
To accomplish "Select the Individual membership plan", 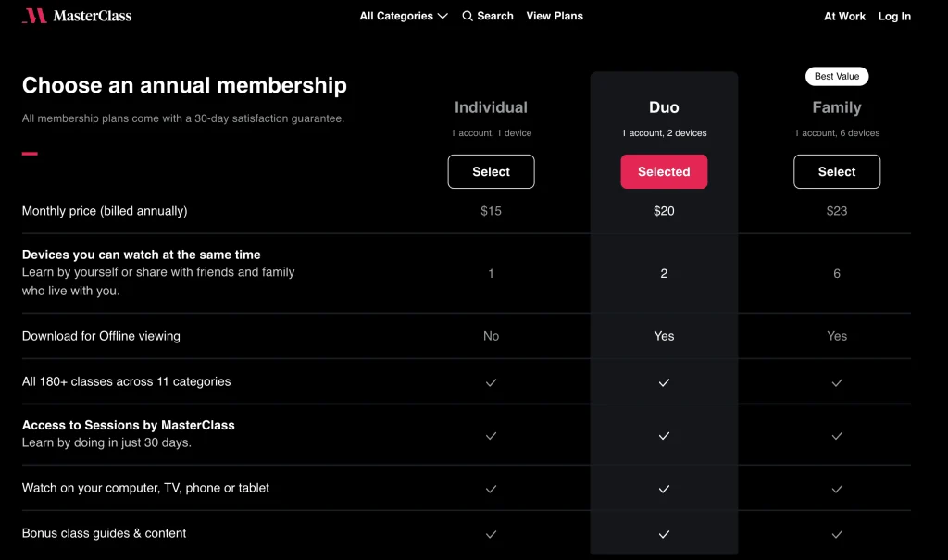I will 491,171.
